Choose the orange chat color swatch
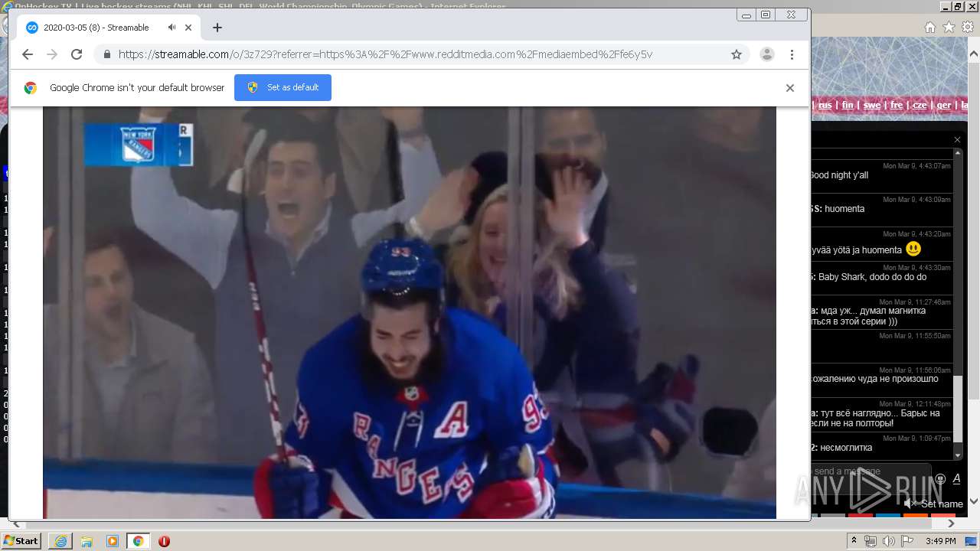Image resolution: width=980 pixels, height=551 pixels. click(916, 516)
